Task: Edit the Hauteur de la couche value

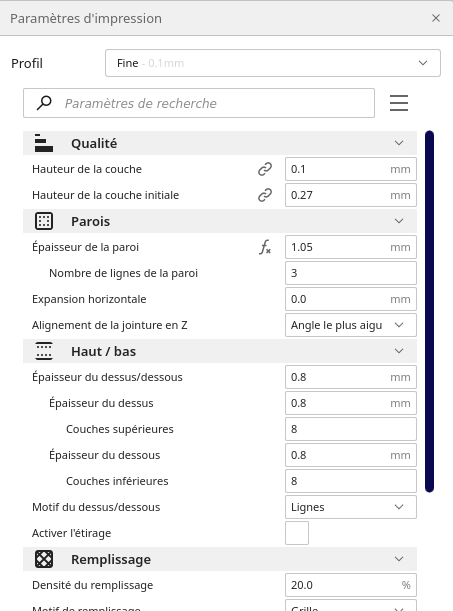Action: click(351, 169)
